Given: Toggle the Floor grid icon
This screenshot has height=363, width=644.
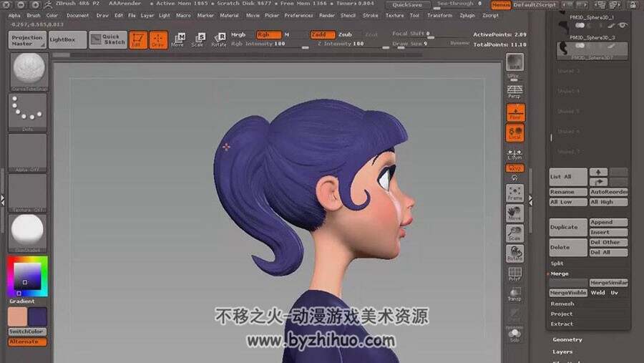Looking at the screenshot, I should 515,112.
